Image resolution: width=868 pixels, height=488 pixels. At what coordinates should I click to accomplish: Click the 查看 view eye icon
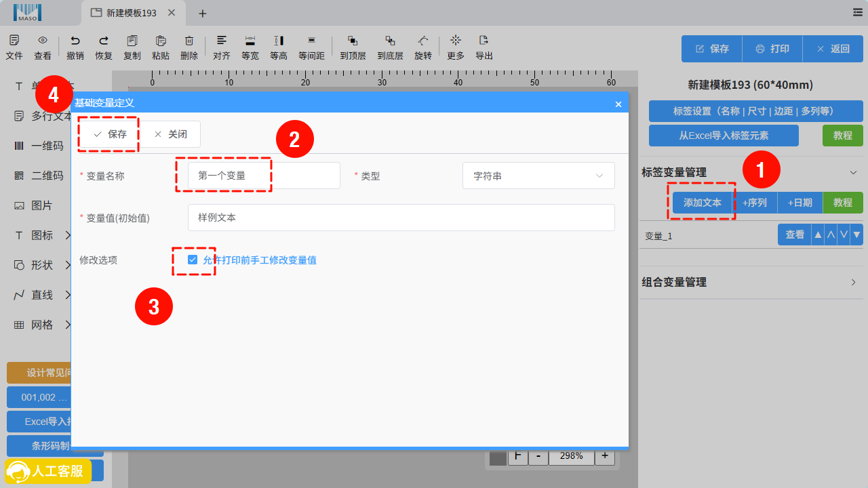tap(43, 41)
